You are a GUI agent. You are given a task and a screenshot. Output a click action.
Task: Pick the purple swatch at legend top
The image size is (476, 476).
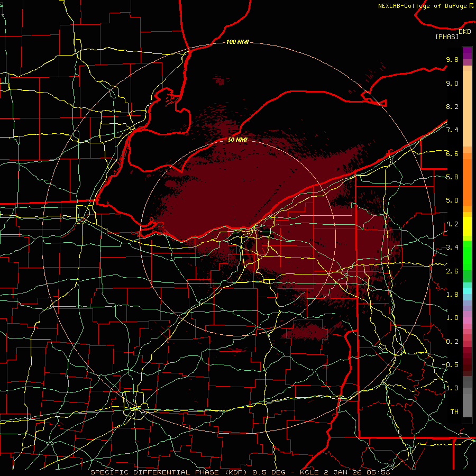coord(467,53)
